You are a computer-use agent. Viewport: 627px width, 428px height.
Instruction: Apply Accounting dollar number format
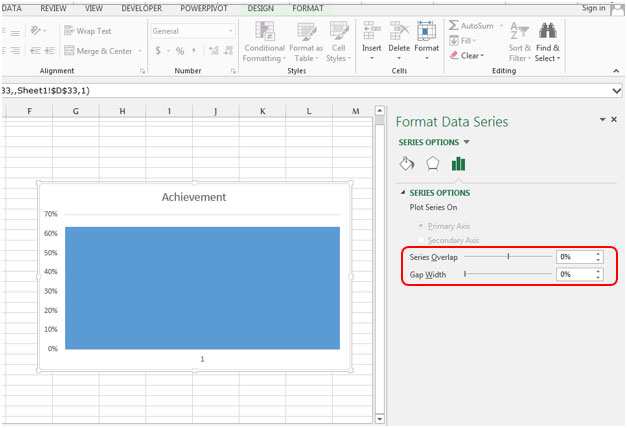pyautogui.click(x=158, y=50)
